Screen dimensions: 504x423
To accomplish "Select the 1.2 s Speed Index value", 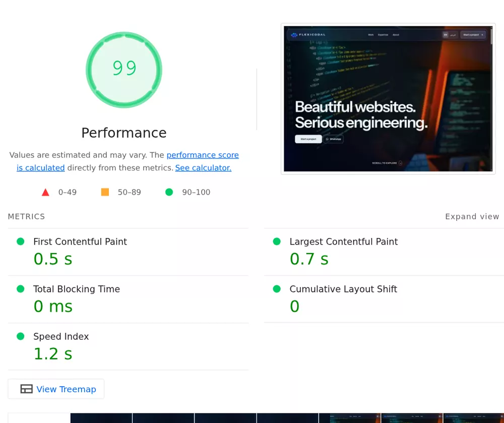I will pyautogui.click(x=53, y=353).
